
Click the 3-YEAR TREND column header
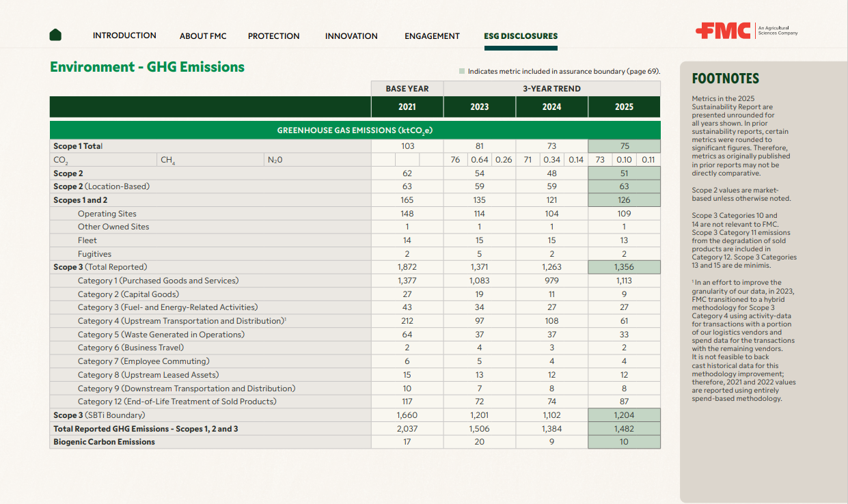click(x=551, y=89)
